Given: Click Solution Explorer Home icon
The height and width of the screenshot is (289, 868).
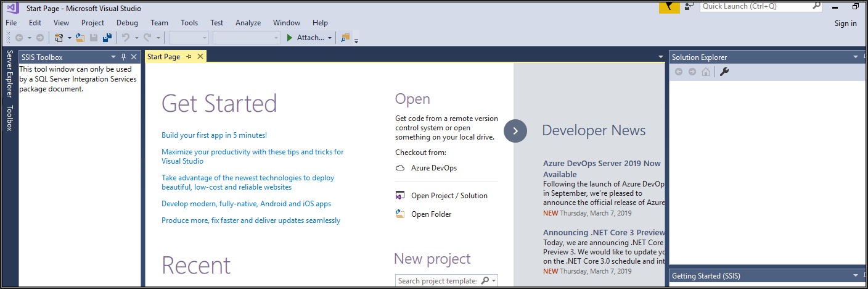Looking at the screenshot, I should click(x=706, y=72).
